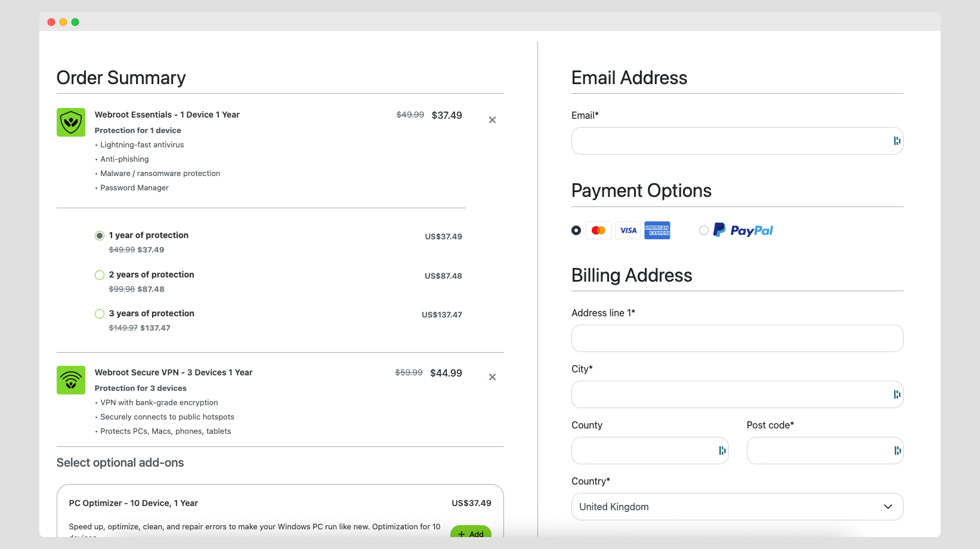The width and height of the screenshot is (980, 549).
Task: Click the Mastercard logo
Action: (598, 230)
